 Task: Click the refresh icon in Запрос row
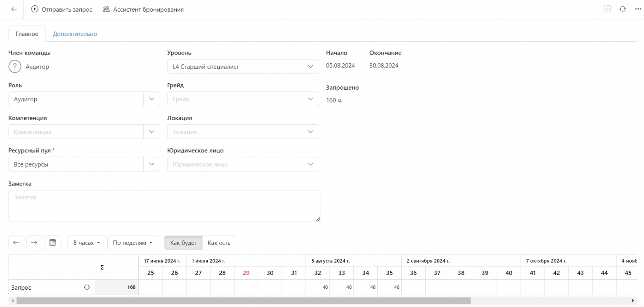tap(87, 287)
